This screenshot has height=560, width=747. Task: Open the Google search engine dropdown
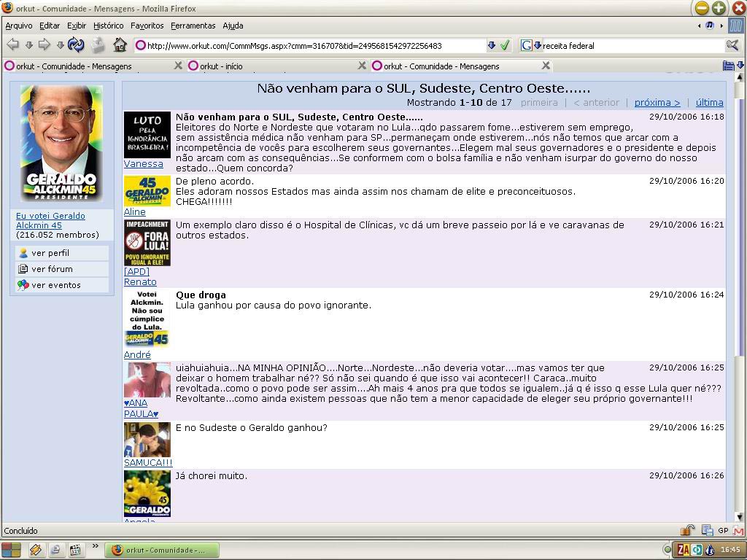[x=538, y=45]
